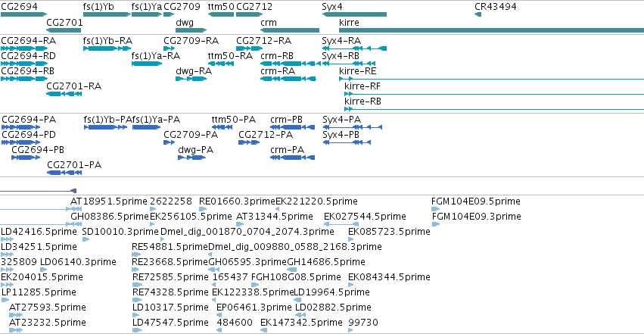Click the fs(1)Ya gene label
Viewport: 644px width, 334px height.
pyautogui.click(x=147, y=7)
